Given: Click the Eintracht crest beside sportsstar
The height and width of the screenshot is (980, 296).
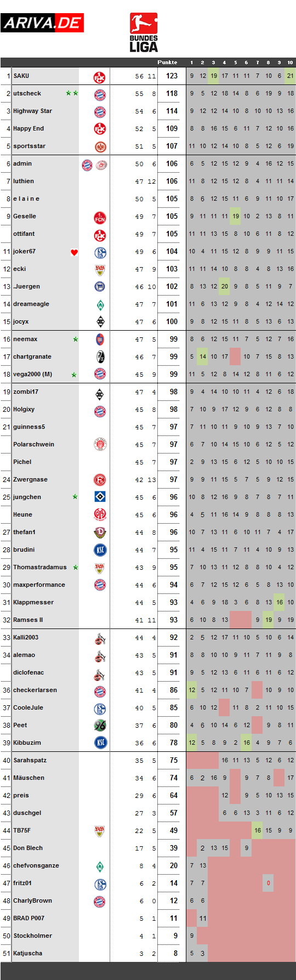Looking at the screenshot, I should click(x=100, y=146).
